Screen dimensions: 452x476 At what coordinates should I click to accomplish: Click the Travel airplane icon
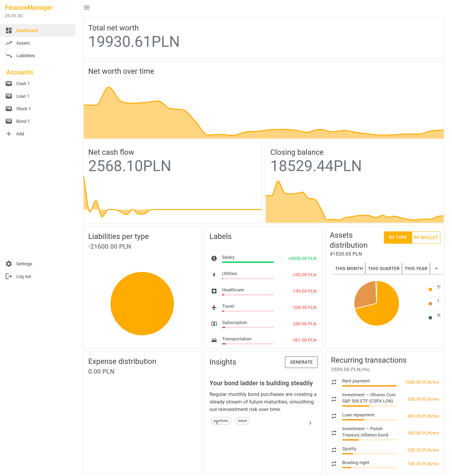point(214,307)
